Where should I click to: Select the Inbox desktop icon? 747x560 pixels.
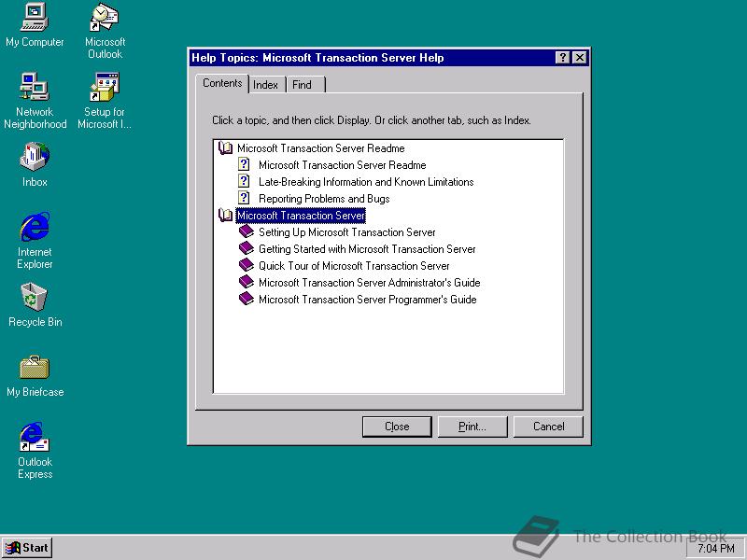coord(35,164)
